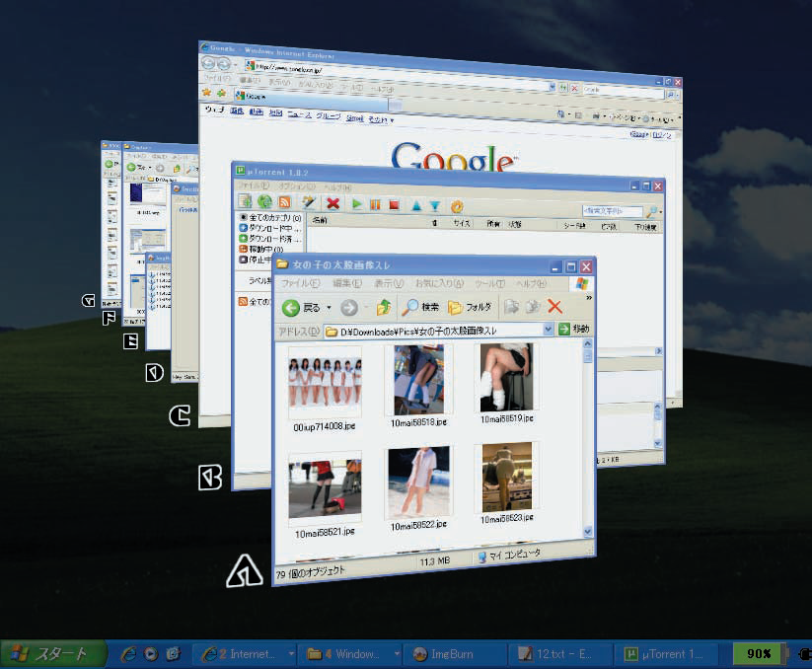Open the ファイル(F) menu in Explorer window

[x=300, y=283]
